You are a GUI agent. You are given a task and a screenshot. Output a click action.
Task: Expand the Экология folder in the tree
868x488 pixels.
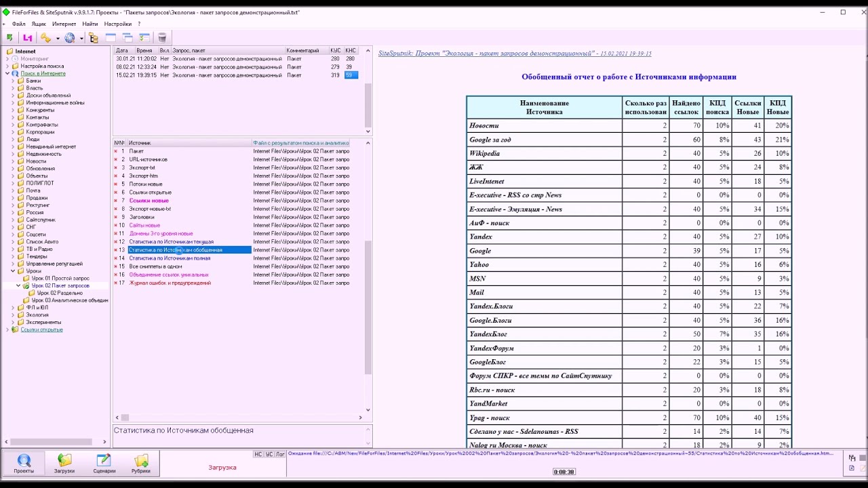[x=13, y=315]
